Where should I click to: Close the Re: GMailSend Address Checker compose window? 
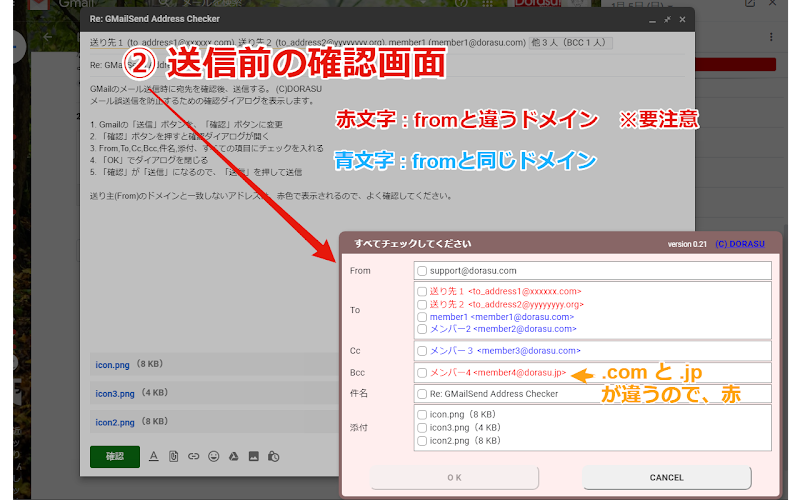click(x=682, y=19)
